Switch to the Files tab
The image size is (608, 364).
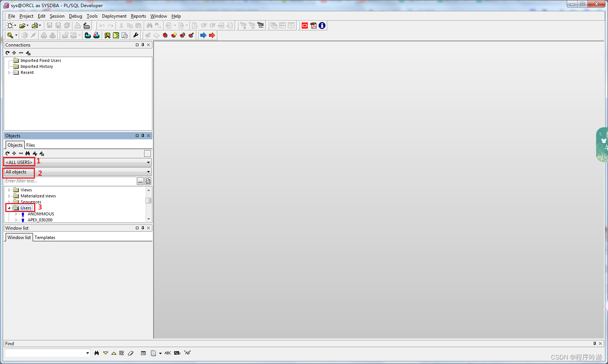(31, 145)
